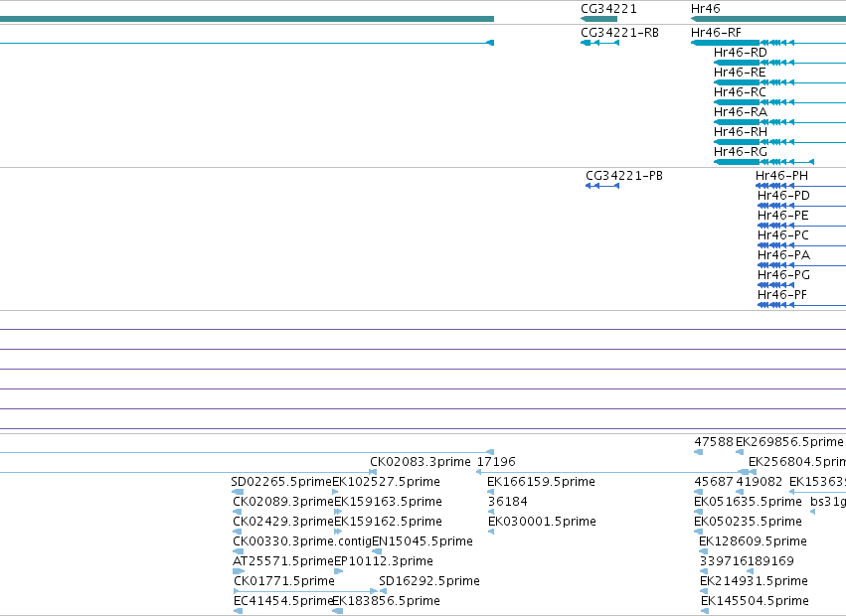Viewport: 846px width, 616px height.
Task: Select EST EK102527.5prime
Action: tap(386, 482)
